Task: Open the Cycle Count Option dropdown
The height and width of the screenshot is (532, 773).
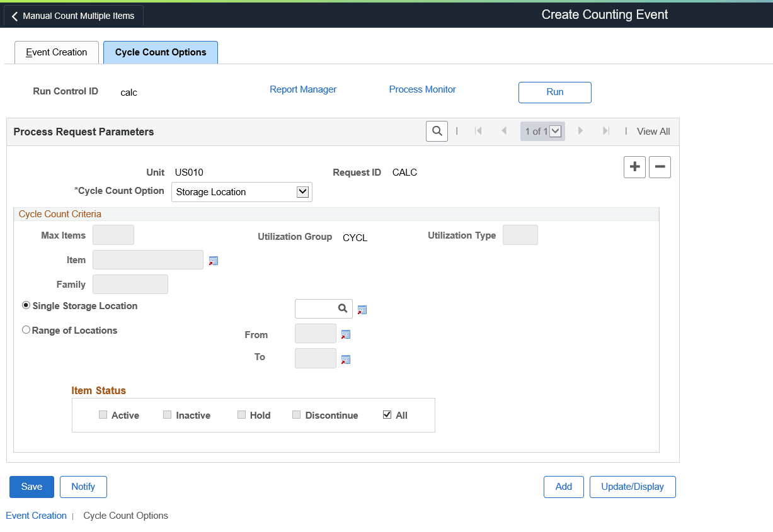Action: pyautogui.click(x=303, y=191)
